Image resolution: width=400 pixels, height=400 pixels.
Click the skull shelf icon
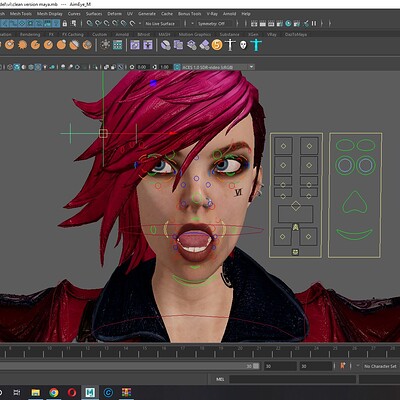click(243, 45)
